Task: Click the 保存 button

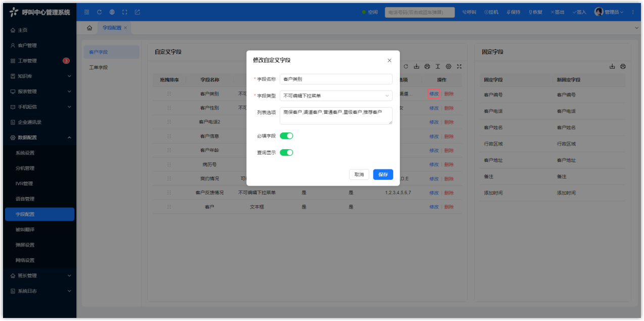Action: pyautogui.click(x=383, y=174)
